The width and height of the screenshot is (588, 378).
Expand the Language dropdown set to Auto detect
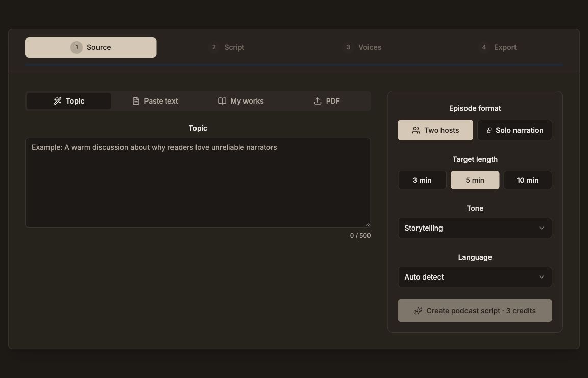pos(475,277)
